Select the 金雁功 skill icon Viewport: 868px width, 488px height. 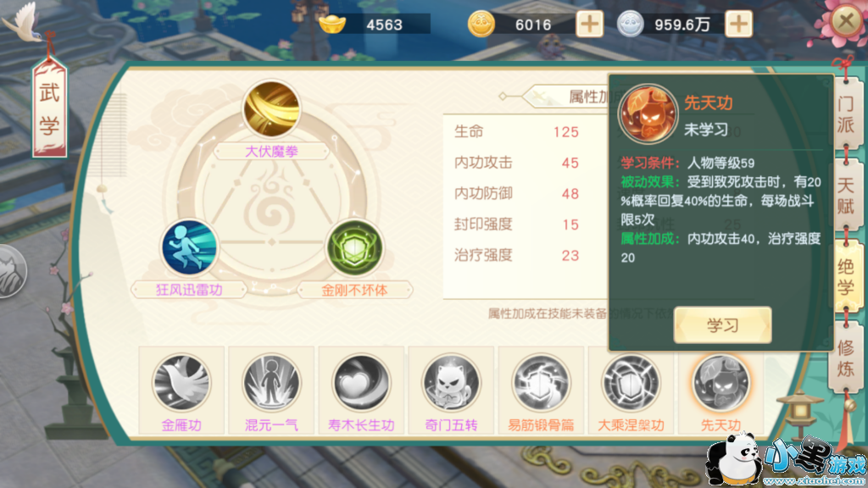tap(181, 383)
